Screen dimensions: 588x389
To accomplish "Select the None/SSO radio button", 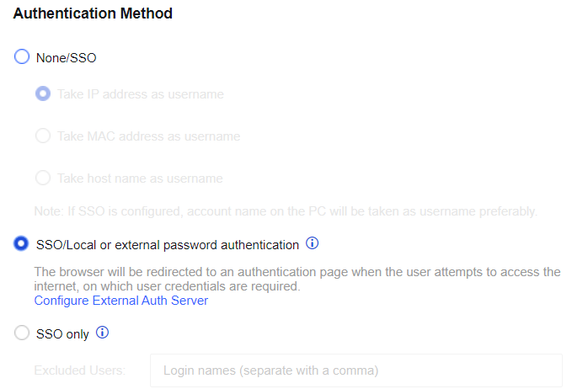I will pos(22,57).
